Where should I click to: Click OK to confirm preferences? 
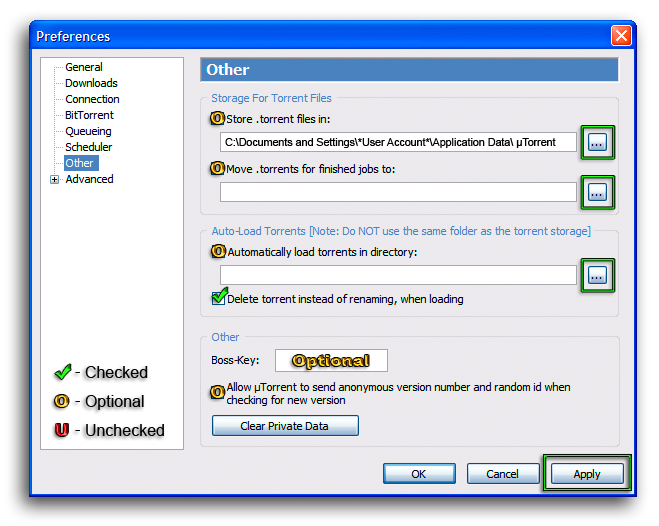click(419, 474)
